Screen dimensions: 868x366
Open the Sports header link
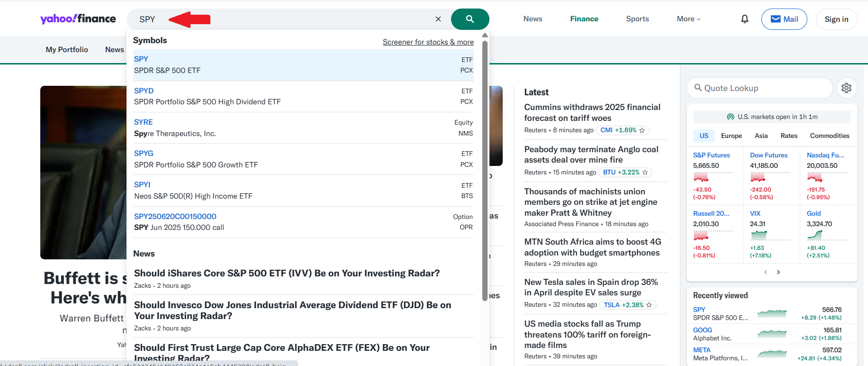pyautogui.click(x=637, y=19)
